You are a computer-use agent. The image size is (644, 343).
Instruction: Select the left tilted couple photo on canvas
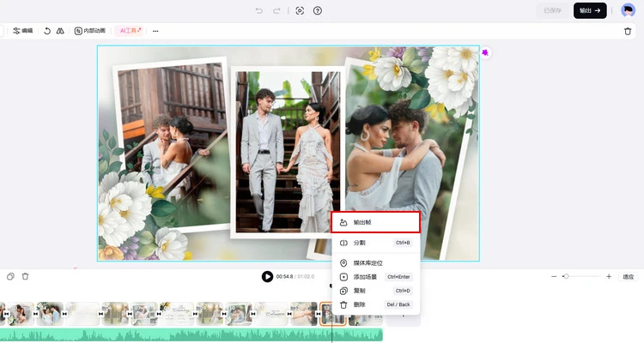(x=172, y=146)
